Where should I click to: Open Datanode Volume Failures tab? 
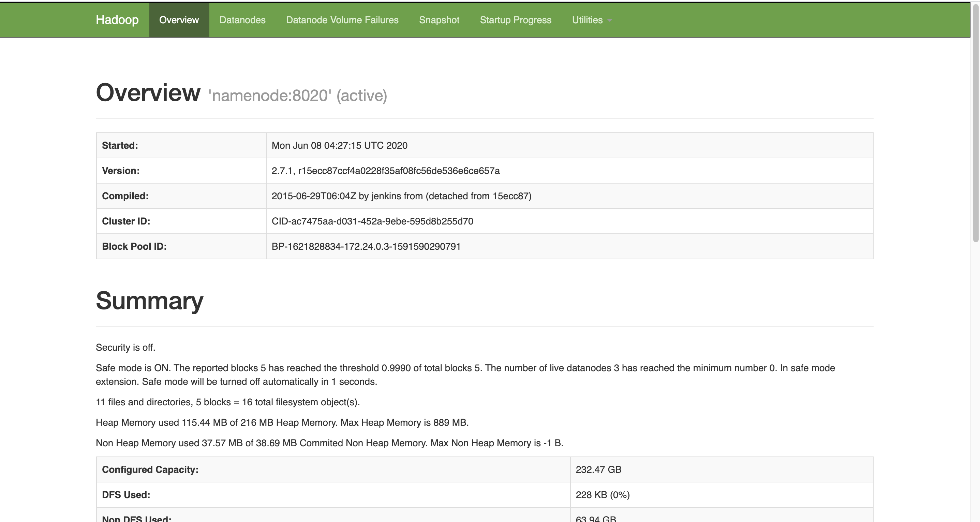pyautogui.click(x=342, y=20)
